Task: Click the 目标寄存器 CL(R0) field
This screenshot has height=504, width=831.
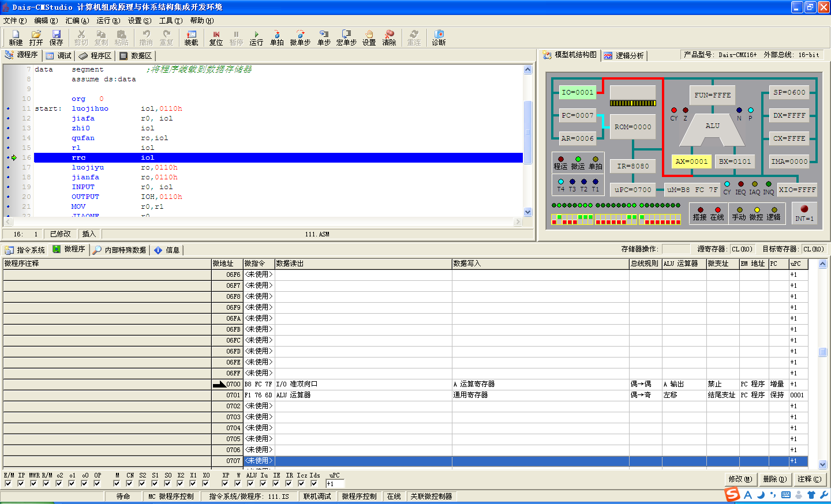Action: pos(814,249)
